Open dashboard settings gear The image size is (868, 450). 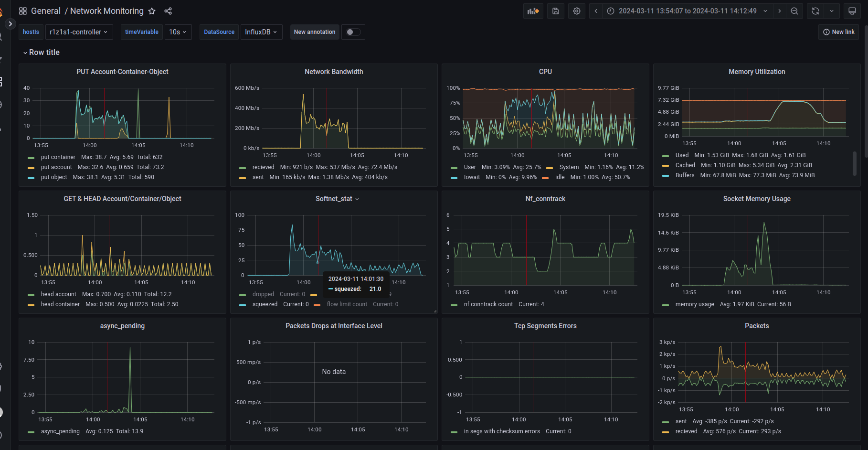click(577, 11)
